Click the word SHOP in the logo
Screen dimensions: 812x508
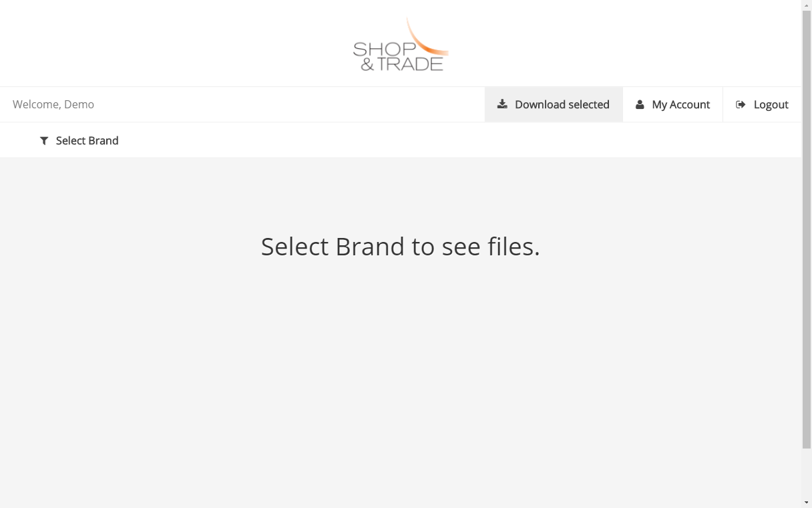coord(384,49)
